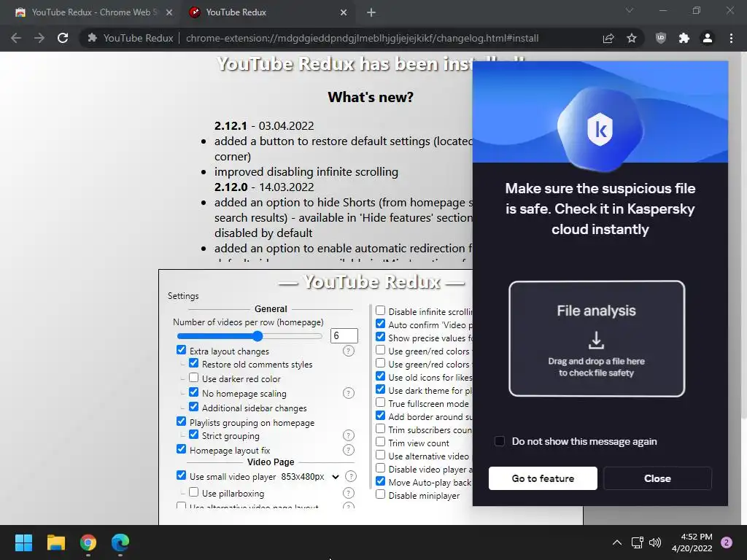
Task: Toggle Use old icons for likes
Action: 380,376
